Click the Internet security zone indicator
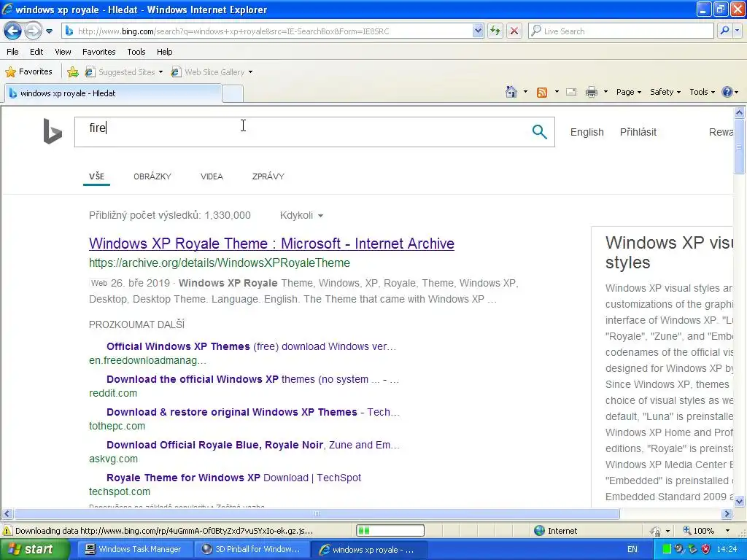747x560 pixels. [x=555, y=531]
